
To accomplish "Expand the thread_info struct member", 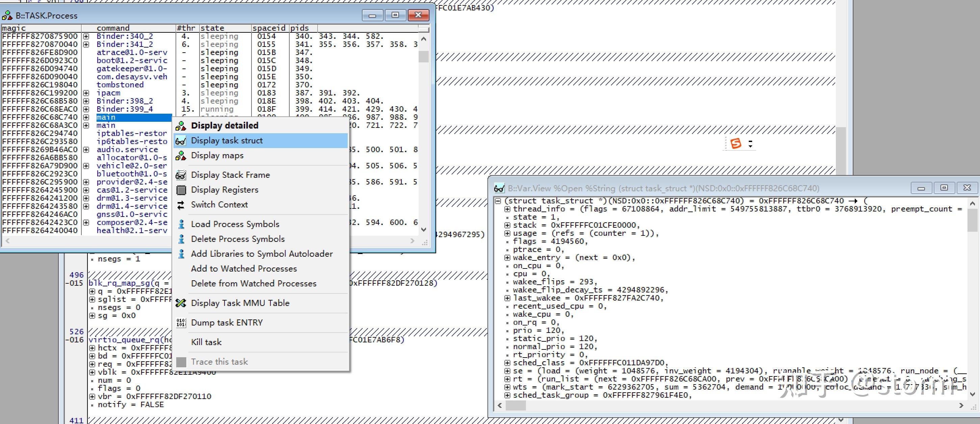I will pyautogui.click(x=507, y=209).
